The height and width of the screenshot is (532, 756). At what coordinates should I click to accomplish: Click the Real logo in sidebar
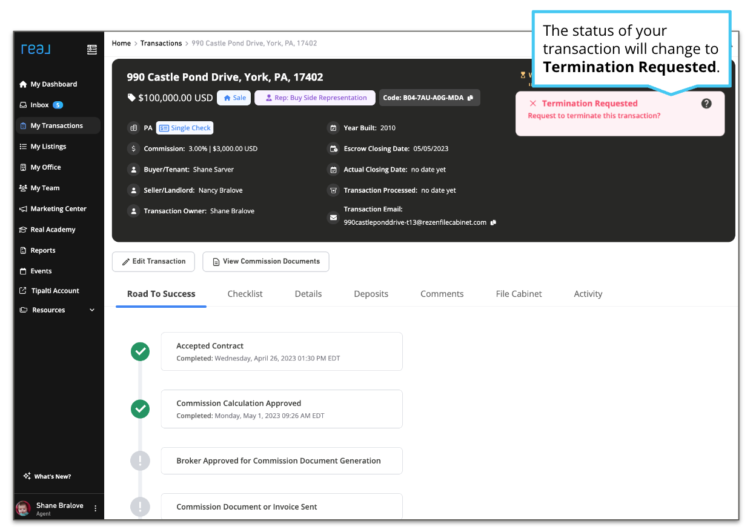click(36, 49)
